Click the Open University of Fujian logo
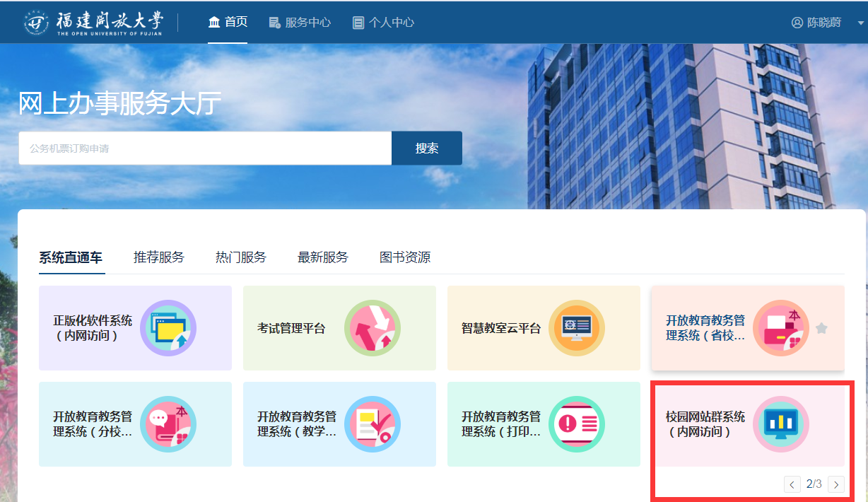The image size is (868, 502). click(93, 23)
